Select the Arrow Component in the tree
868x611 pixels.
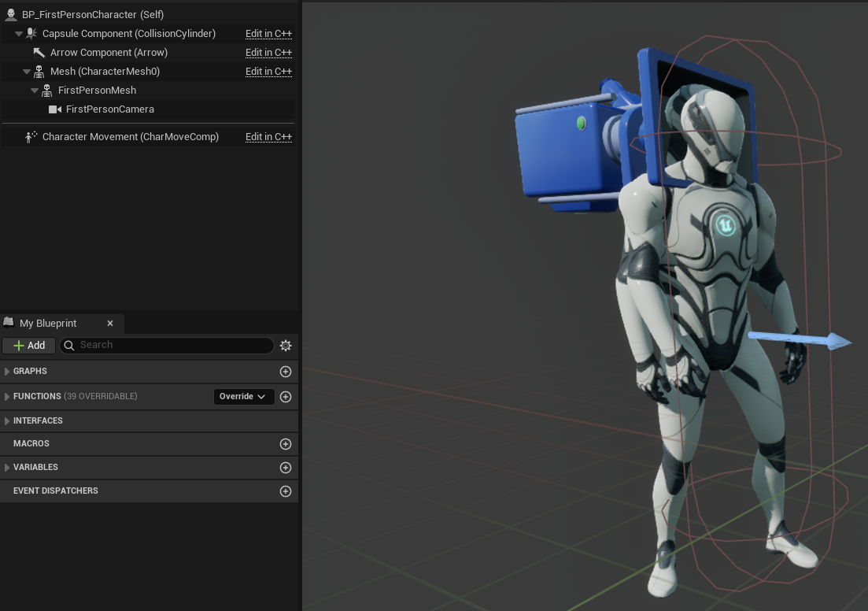coord(109,53)
